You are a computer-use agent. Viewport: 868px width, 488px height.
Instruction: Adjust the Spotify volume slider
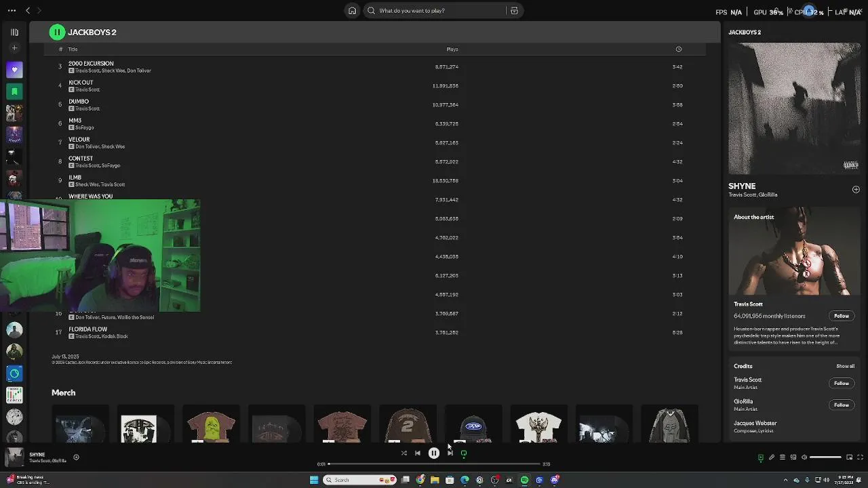point(826,457)
